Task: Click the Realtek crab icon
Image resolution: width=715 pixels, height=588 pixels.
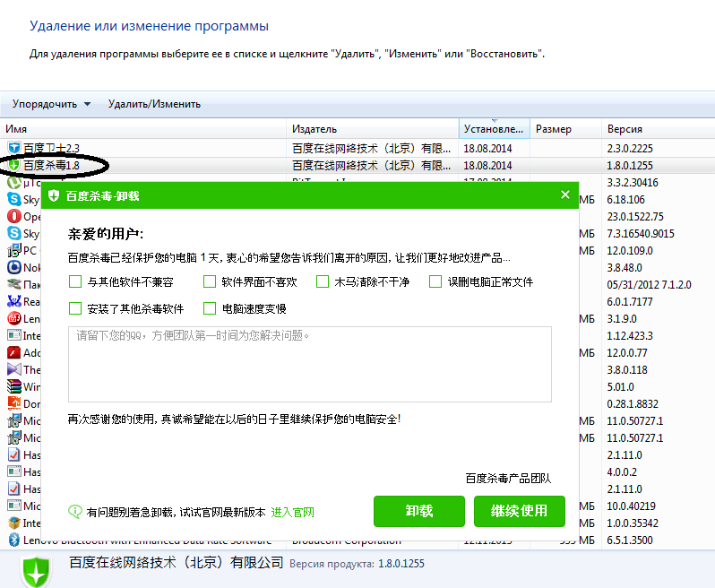Action: click(14, 301)
